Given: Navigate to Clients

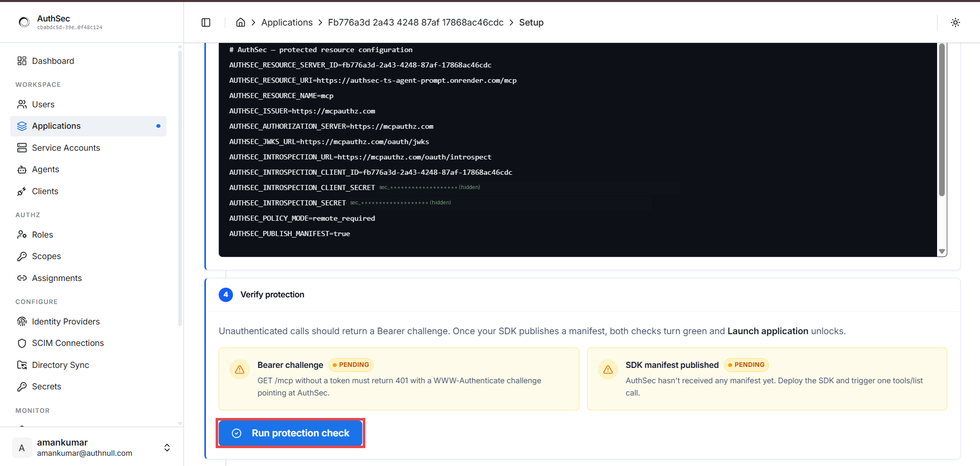Looking at the screenshot, I should (88, 191).
